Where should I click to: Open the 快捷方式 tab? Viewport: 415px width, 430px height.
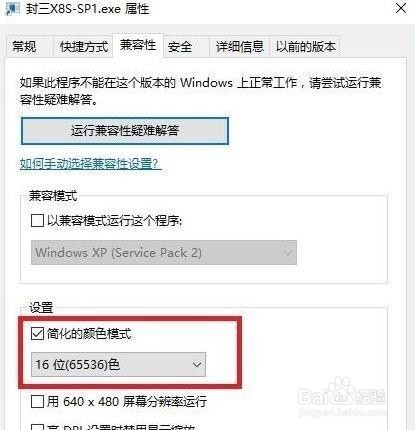(x=84, y=46)
